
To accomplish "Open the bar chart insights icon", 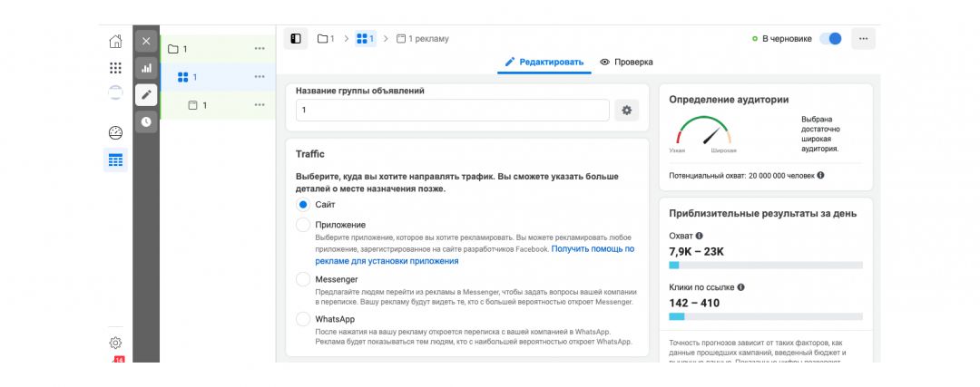I will [x=146, y=68].
